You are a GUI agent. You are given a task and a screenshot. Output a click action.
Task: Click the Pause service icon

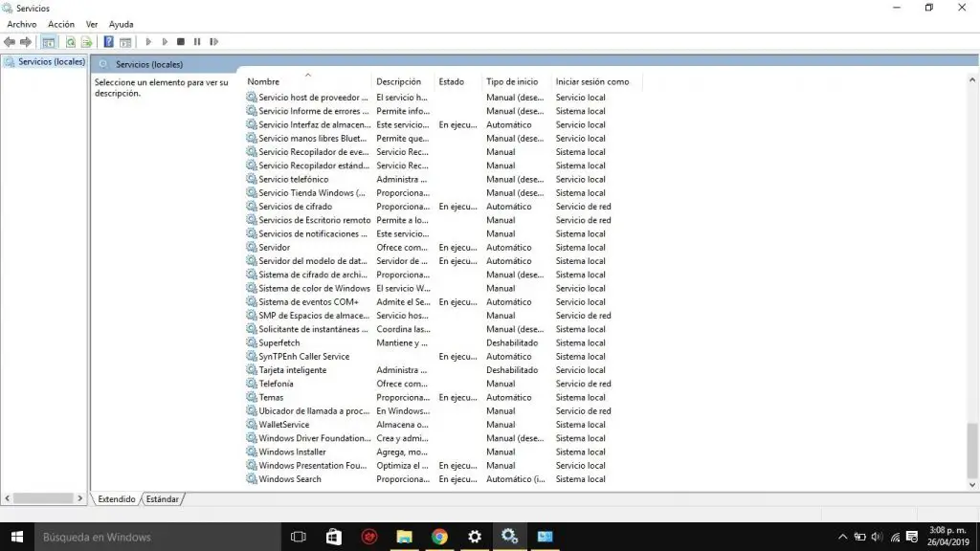(197, 42)
